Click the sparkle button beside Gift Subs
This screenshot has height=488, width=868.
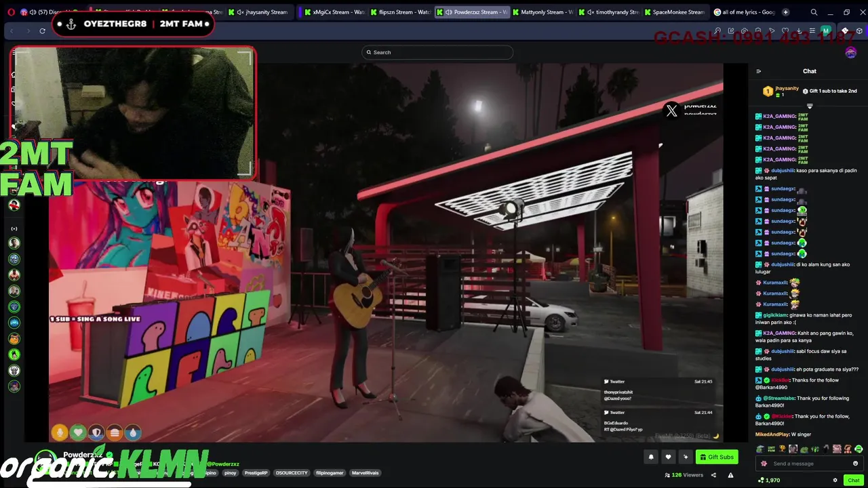[686, 457]
